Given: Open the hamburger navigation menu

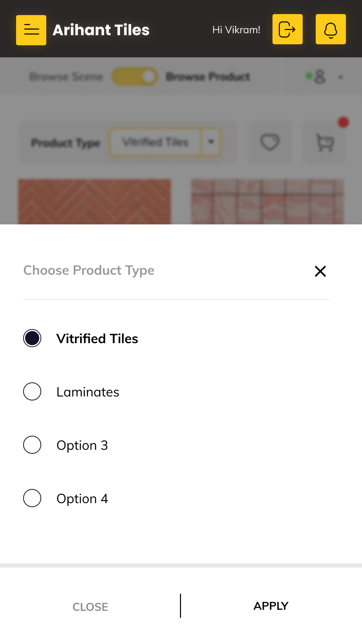Looking at the screenshot, I should pyautogui.click(x=31, y=30).
